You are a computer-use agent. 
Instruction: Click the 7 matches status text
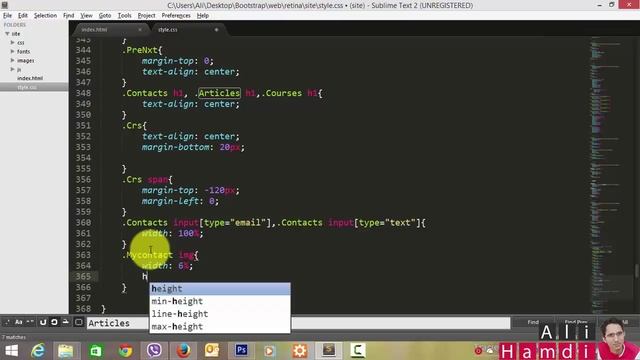14,337
